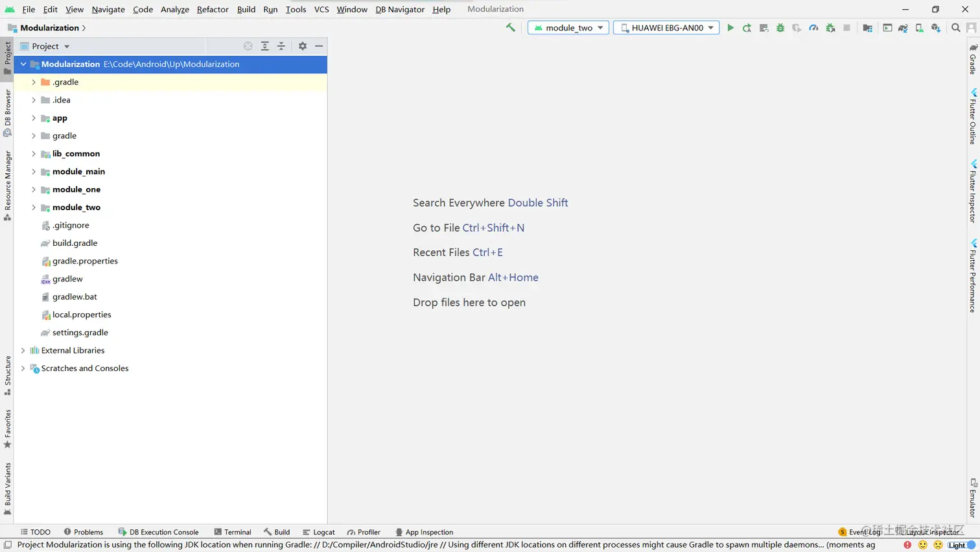Open the Build menu

tap(246, 9)
